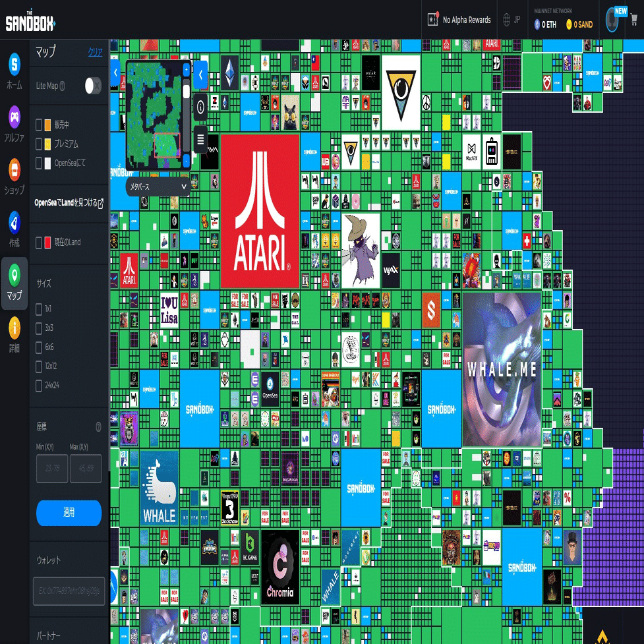This screenshot has width=644, height=644.
Task: Open the Alpha Rewards ticket icon
Action: [x=433, y=19]
